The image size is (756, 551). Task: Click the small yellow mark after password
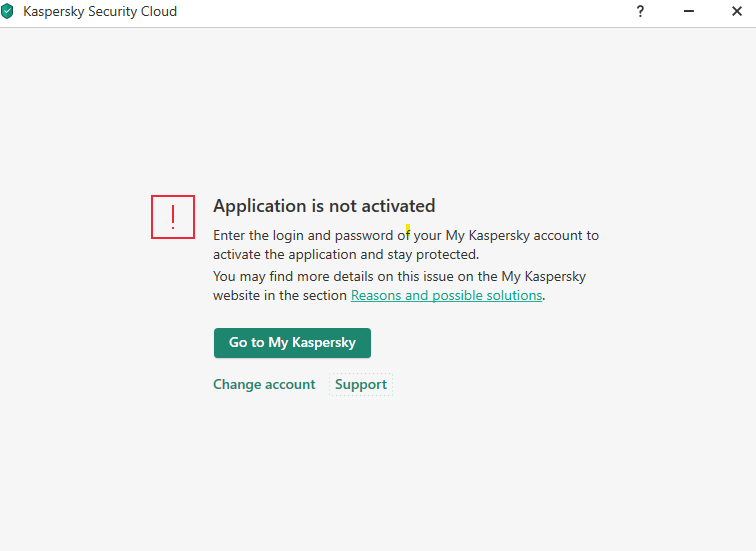407,231
